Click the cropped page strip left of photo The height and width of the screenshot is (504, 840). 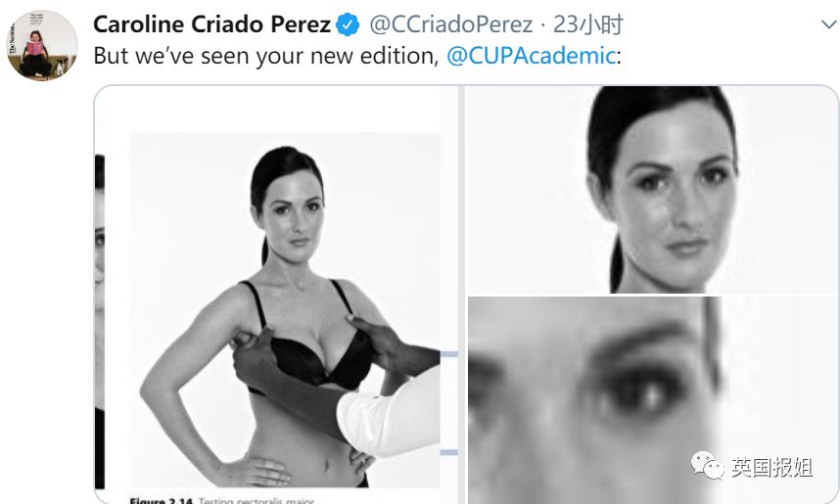pyautogui.click(x=100, y=321)
